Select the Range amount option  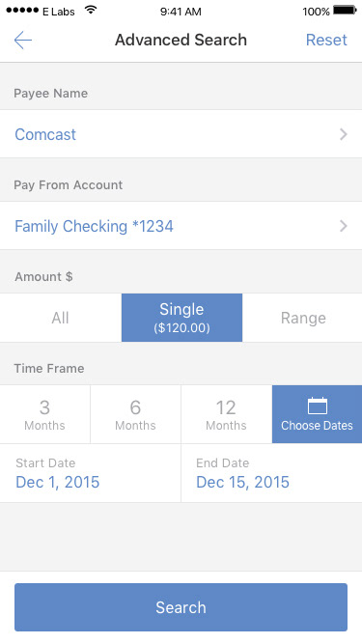pos(303,318)
